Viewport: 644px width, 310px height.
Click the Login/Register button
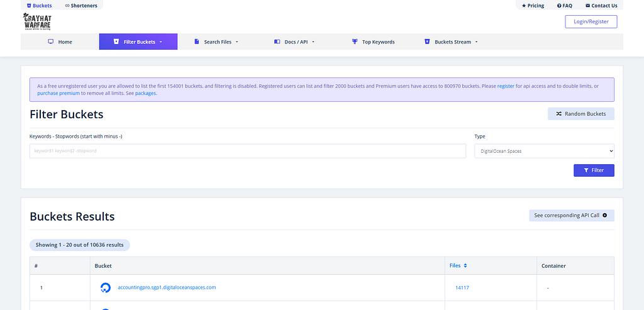click(591, 21)
